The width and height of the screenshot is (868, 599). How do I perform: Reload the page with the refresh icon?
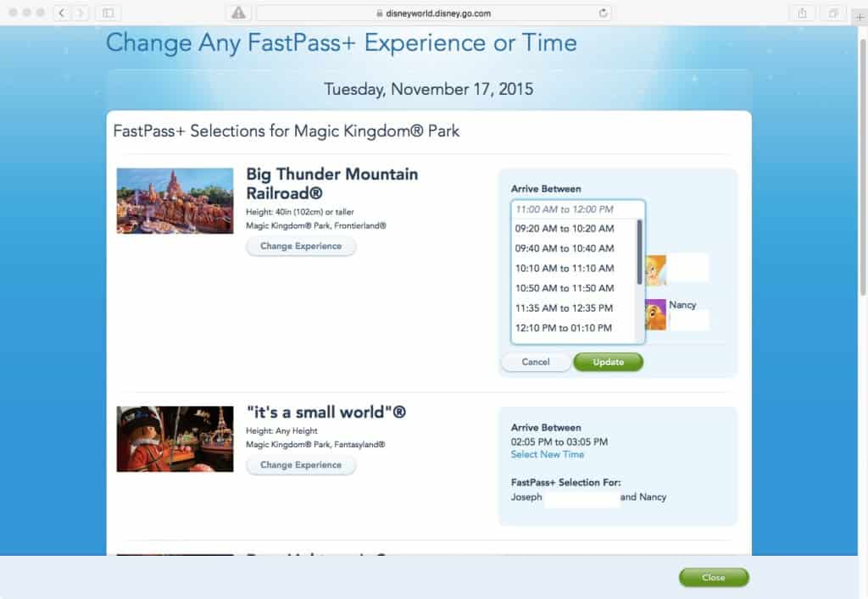click(603, 13)
